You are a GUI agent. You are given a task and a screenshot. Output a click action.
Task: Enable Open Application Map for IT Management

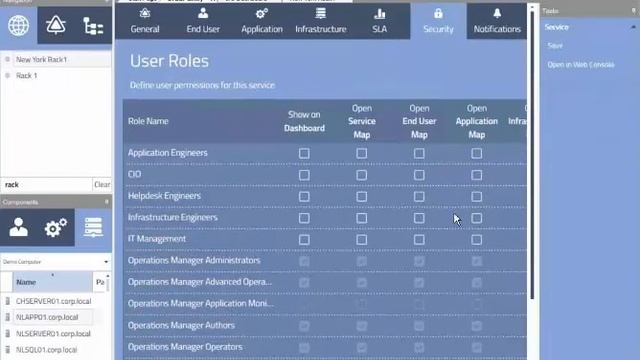tap(477, 240)
